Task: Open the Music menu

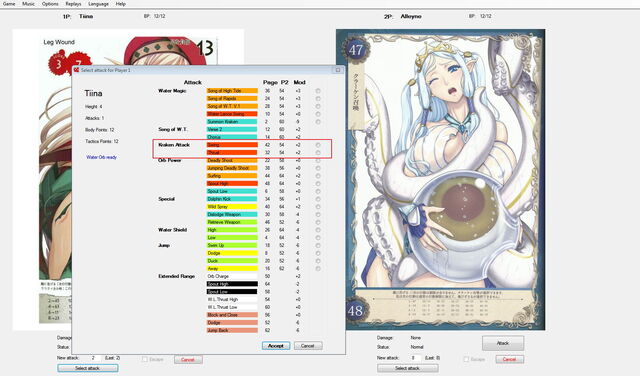Action: point(29,4)
